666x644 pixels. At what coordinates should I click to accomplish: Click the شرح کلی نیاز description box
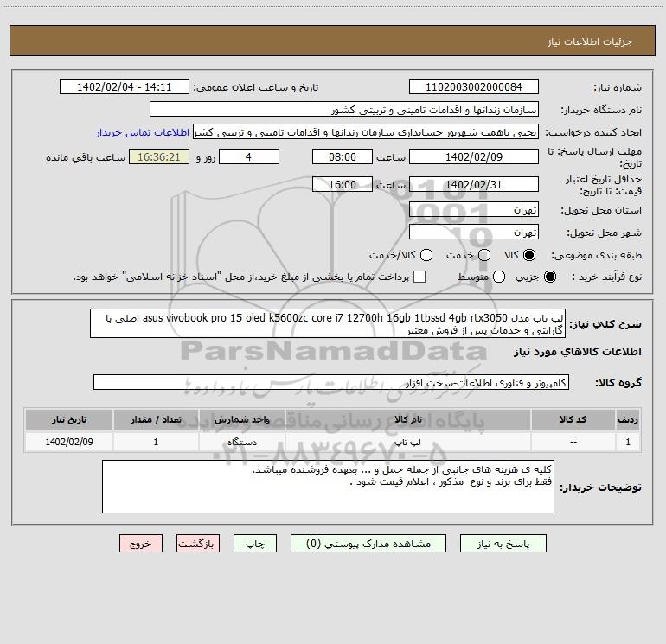tap(328, 323)
